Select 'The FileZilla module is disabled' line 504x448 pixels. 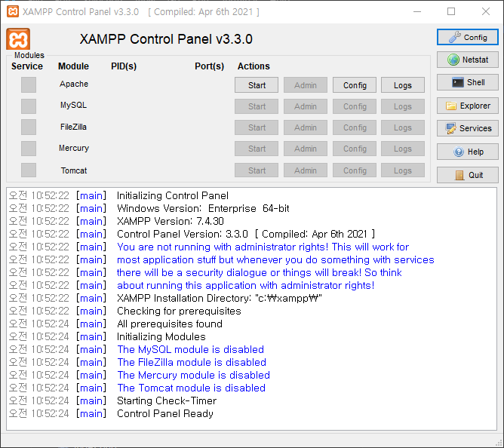tap(192, 363)
